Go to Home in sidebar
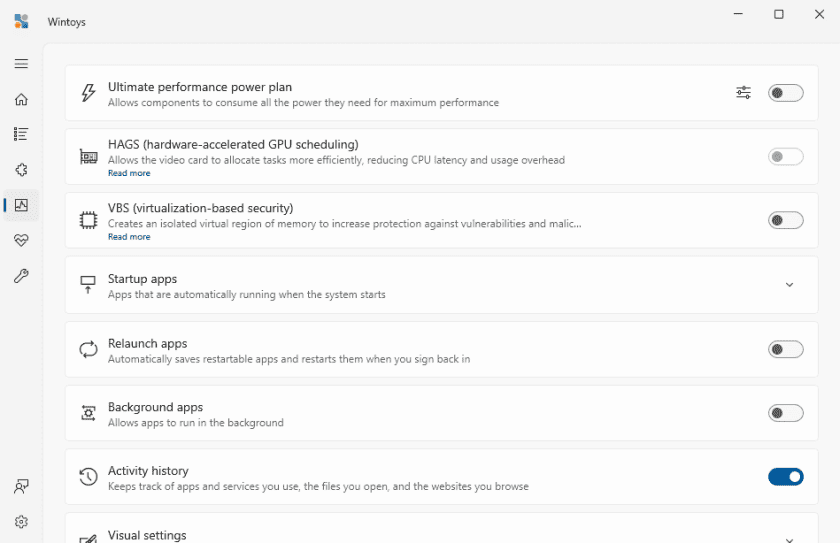 click(21, 99)
